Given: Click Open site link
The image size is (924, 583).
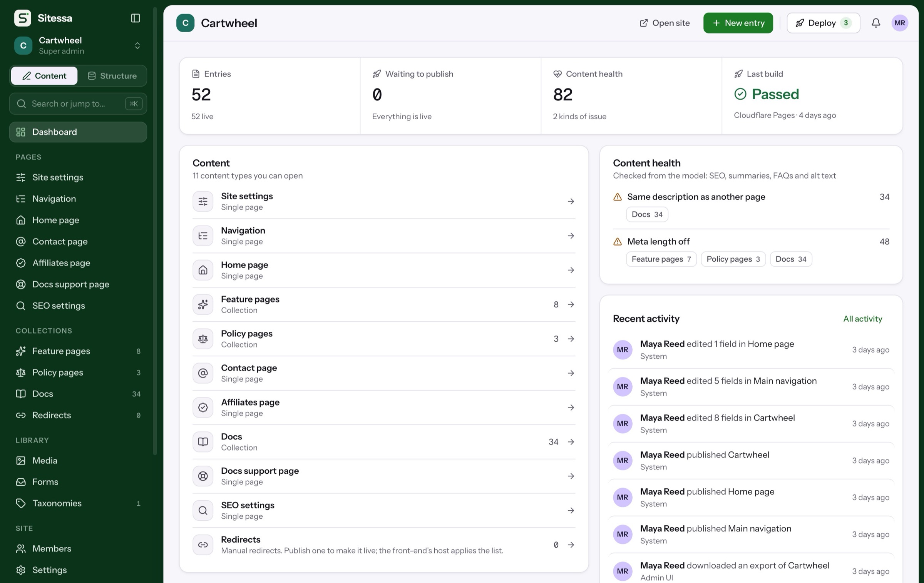Looking at the screenshot, I should tap(665, 23).
